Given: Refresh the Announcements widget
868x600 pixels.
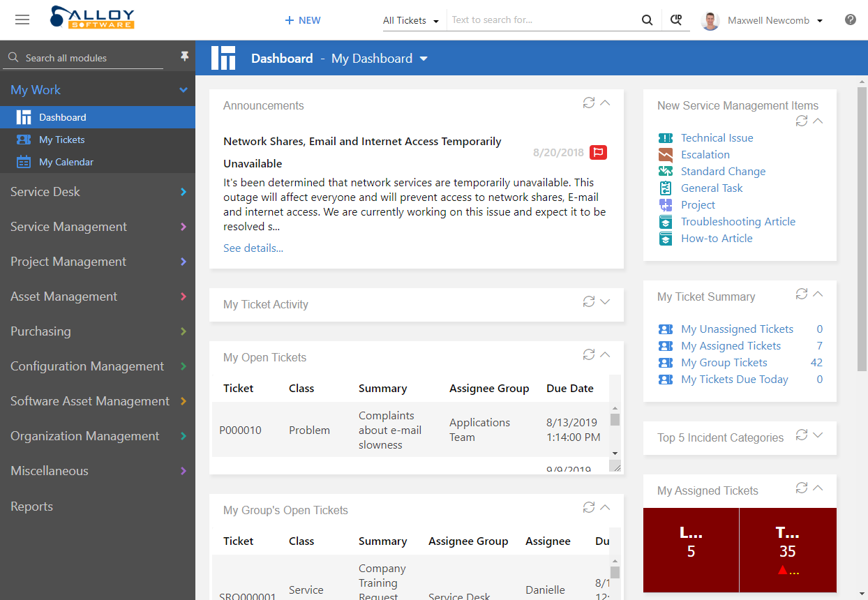Looking at the screenshot, I should 589,103.
